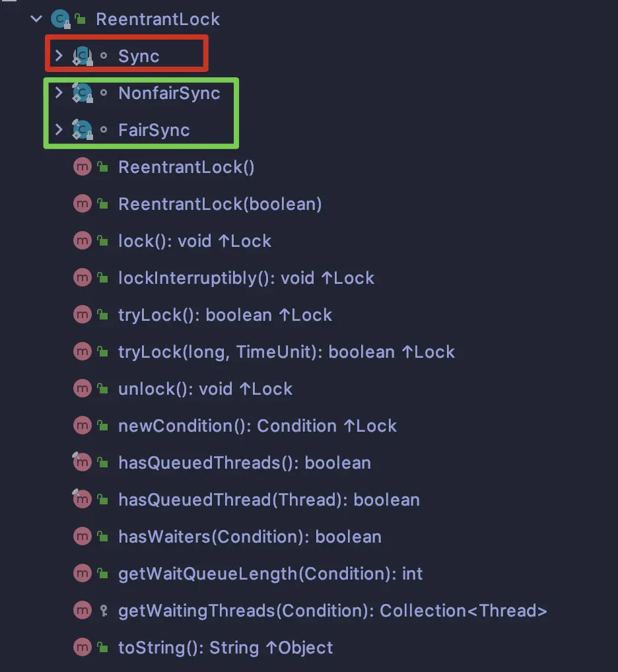Click the ReentrantLock class icon

click(61, 19)
